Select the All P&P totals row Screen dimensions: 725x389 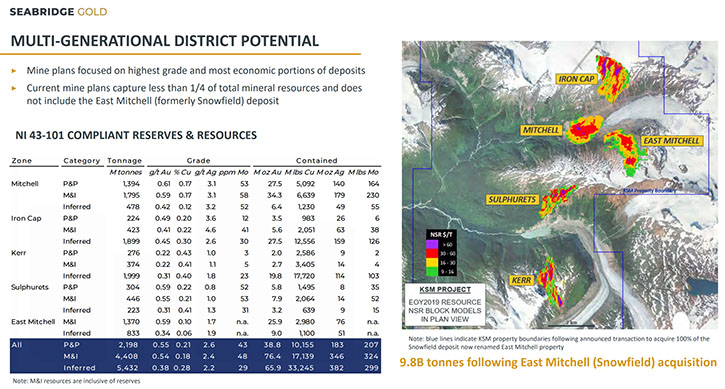(196, 345)
